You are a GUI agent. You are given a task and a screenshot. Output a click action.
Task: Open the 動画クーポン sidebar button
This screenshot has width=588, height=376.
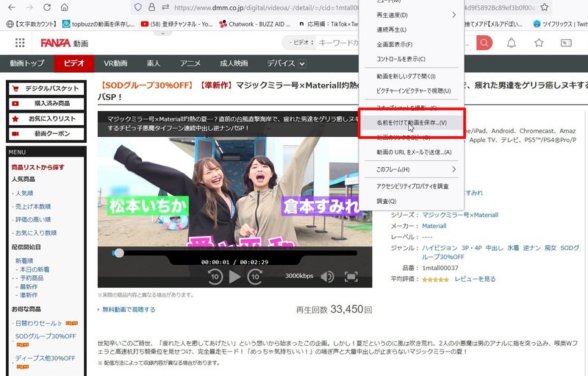click(x=46, y=134)
